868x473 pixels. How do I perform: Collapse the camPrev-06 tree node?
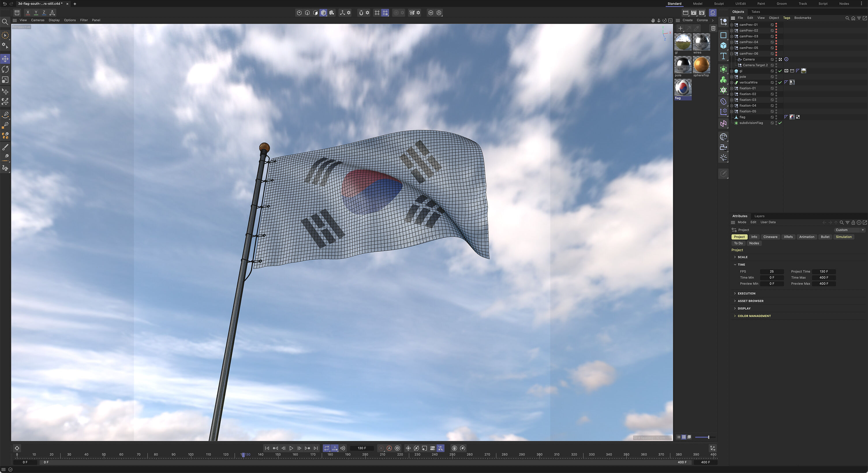pos(732,54)
